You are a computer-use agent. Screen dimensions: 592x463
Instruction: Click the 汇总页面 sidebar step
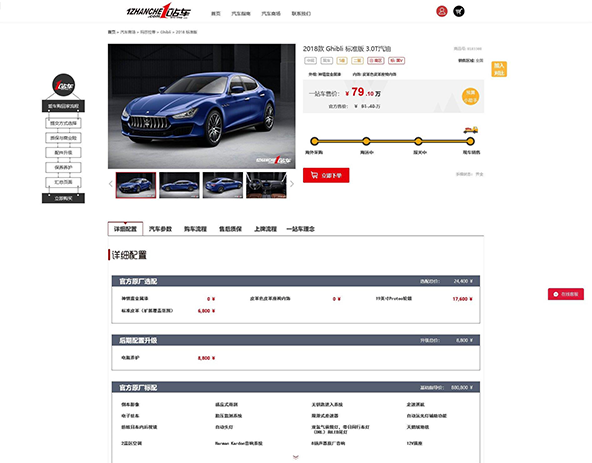pyautogui.click(x=63, y=182)
